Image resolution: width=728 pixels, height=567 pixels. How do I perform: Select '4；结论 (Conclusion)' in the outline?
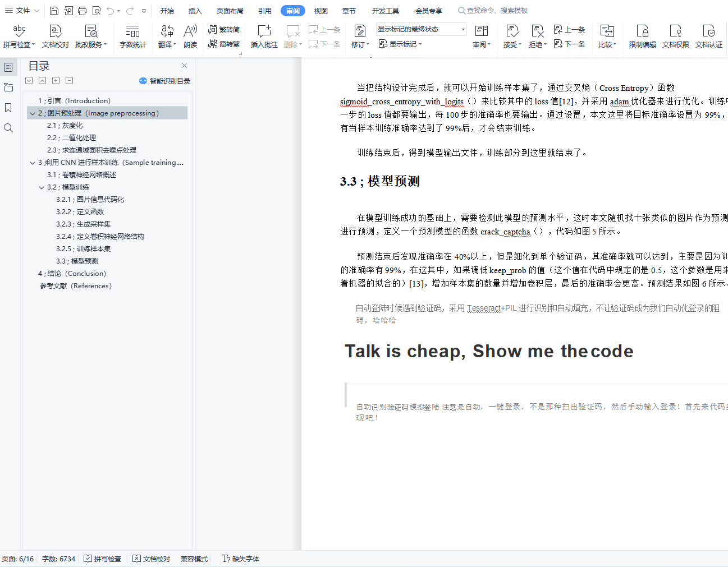coord(72,274)
